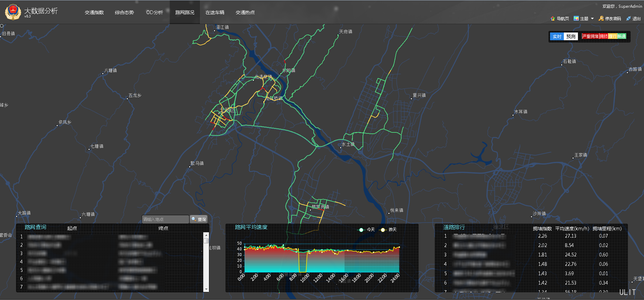Toggle the 昨天 series legend marker
Image resolution: width=644 pixels, height=300 pixels.
coord(383,230)
